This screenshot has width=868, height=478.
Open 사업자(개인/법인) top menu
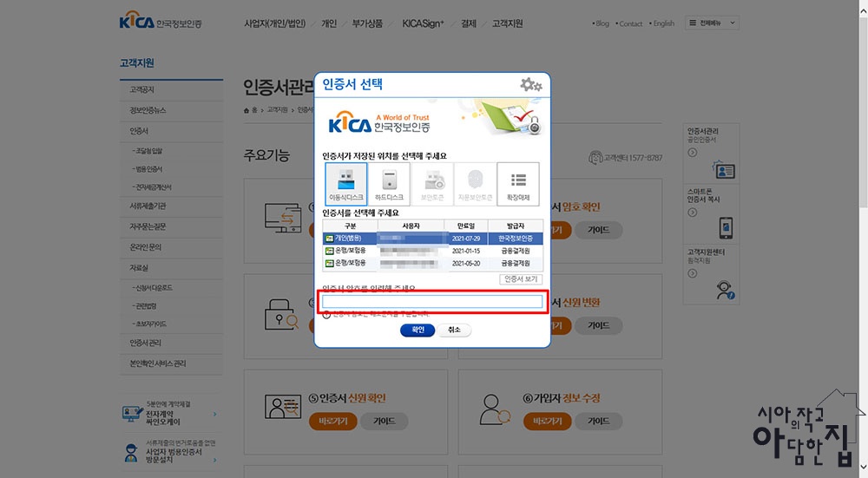click(x=274, y=23)
